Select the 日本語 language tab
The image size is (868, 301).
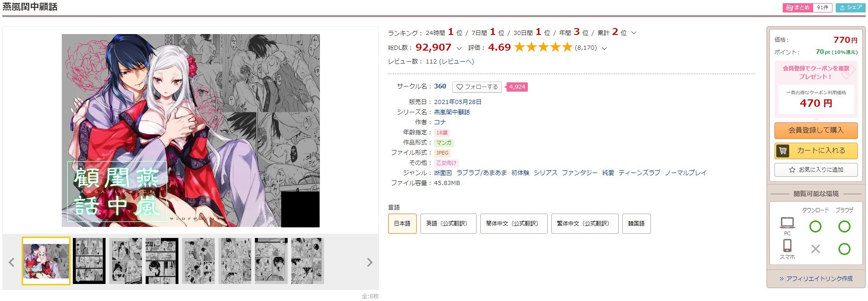(402, 224)
